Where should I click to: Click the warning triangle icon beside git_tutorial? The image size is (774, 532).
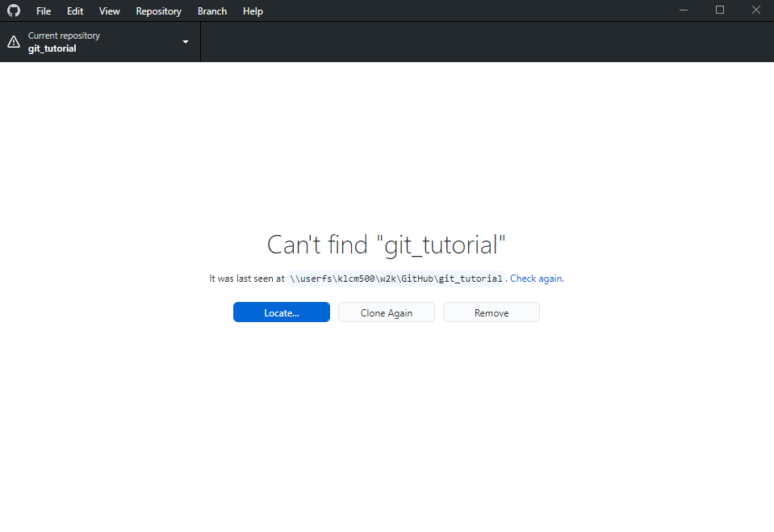coord(14,42)
